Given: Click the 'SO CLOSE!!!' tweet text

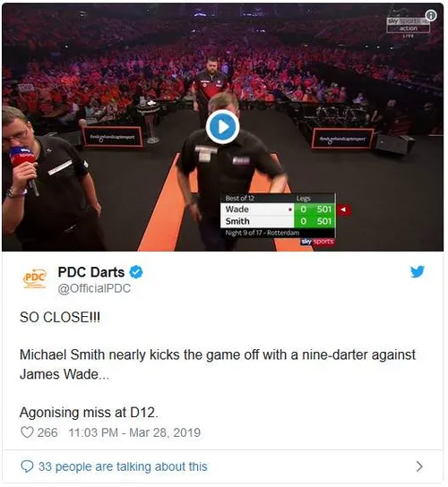Looking at the screenshot, I should 60,318.
